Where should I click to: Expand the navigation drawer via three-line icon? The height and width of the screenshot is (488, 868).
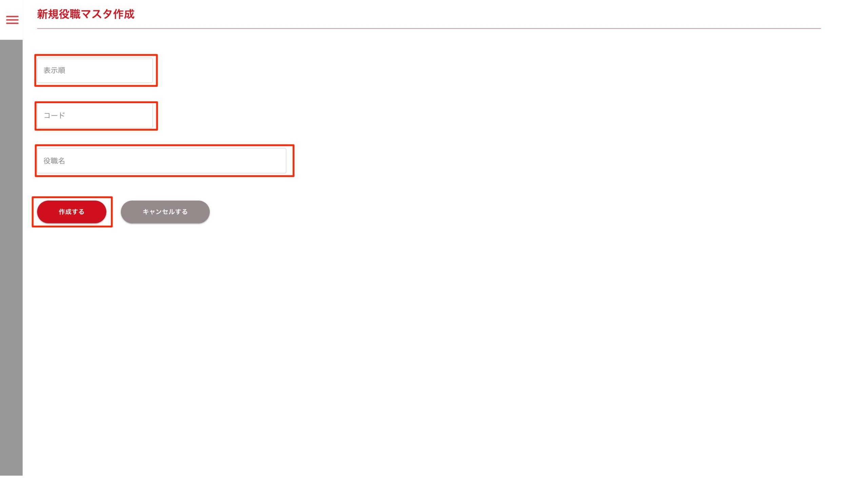(x=12, y=20)
